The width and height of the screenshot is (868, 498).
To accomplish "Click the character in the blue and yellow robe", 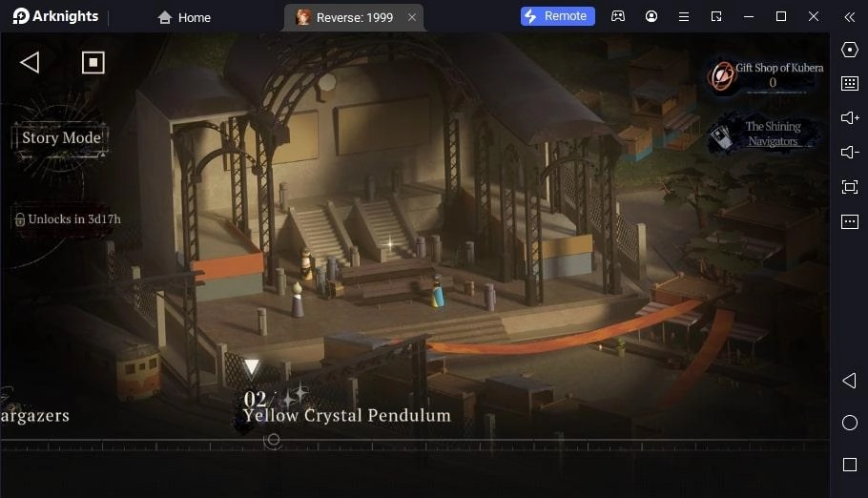I will (x=437, y=291).
